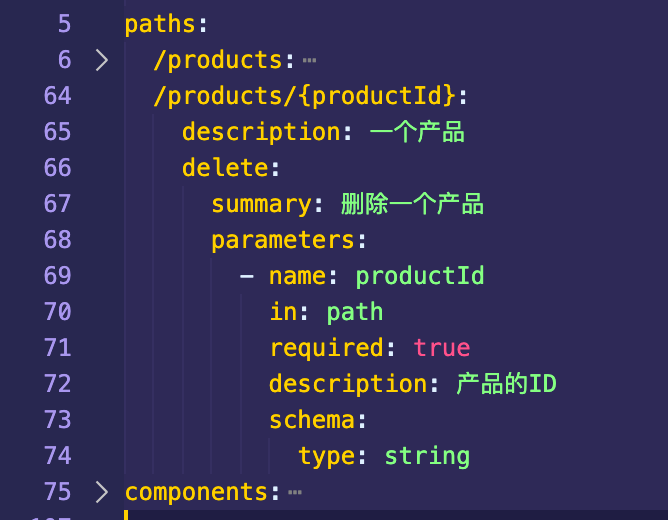Screen dimensions: 668x520
Task: Click the string value after type
Action: pyautogui.click(x=427, y=456)
